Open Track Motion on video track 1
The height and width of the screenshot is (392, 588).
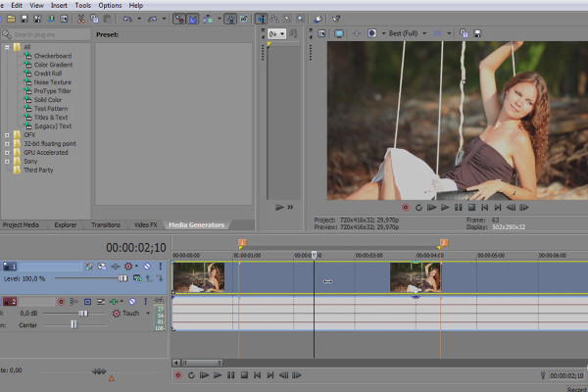point(102,267)
